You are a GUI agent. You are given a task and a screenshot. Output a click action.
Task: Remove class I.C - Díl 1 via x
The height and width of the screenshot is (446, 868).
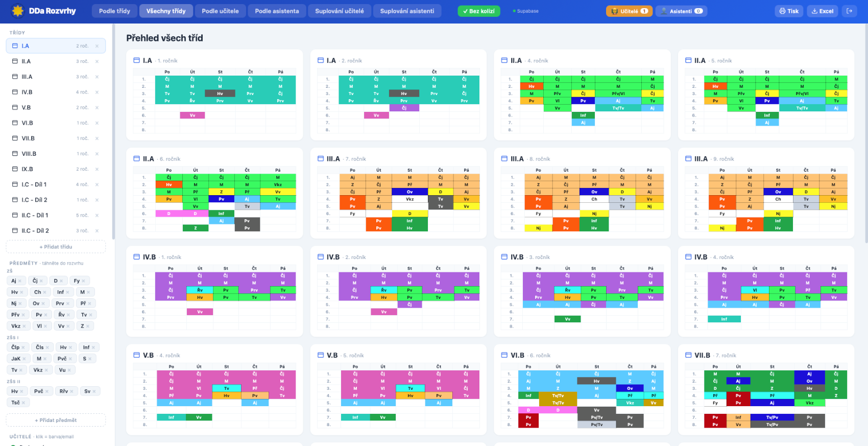[97, 184]
